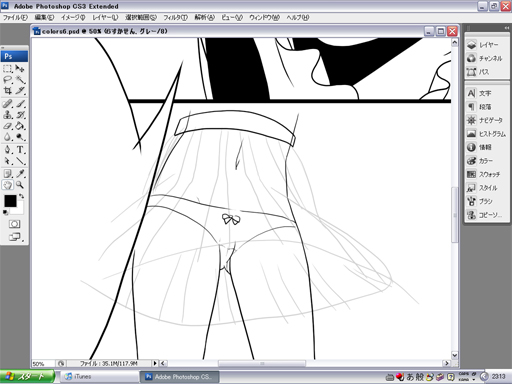This screenshot has width=512, height=384.
Task: Open the ビュー menu
Action: point(232,17)
